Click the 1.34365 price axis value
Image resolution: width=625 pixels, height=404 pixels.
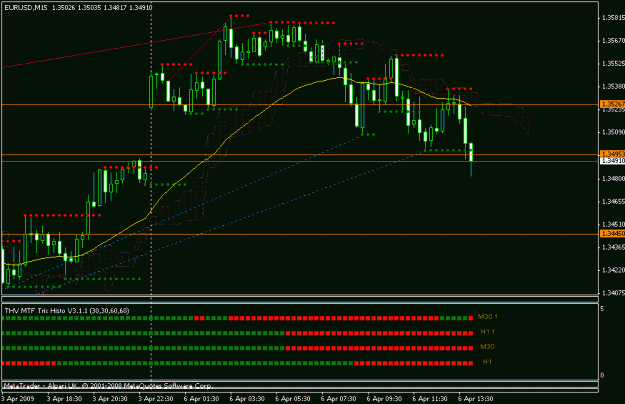pos(613,247)
